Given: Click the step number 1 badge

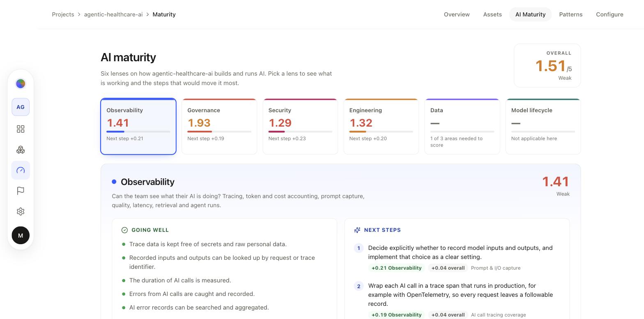Looking at the screenshot, I should point(359,248).
